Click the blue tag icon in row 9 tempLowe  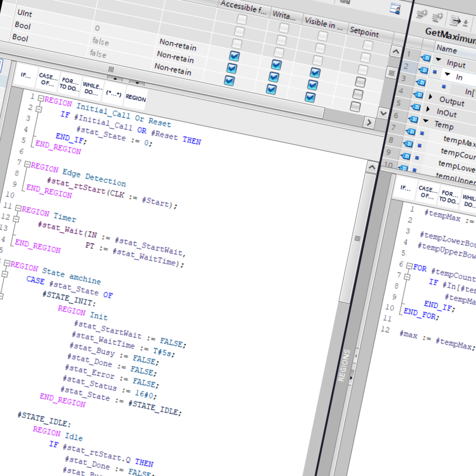pyautogui.click(x=405, y=156)
